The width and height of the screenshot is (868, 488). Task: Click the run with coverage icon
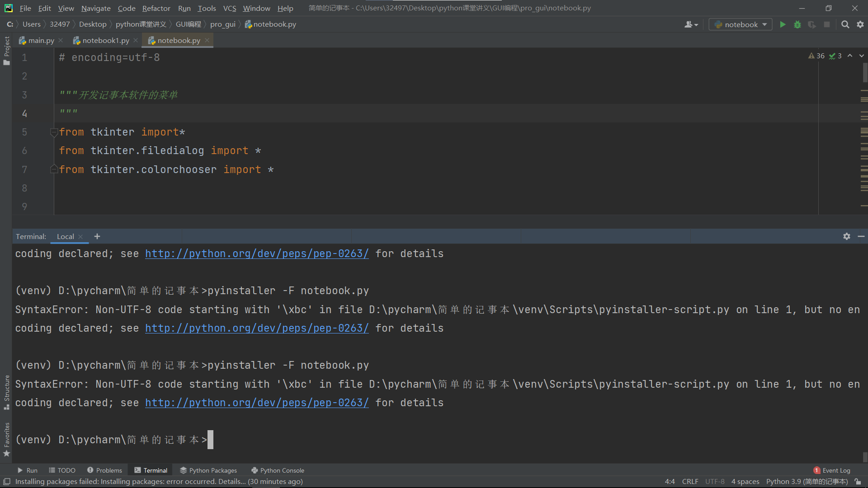(x=812, y=24)
